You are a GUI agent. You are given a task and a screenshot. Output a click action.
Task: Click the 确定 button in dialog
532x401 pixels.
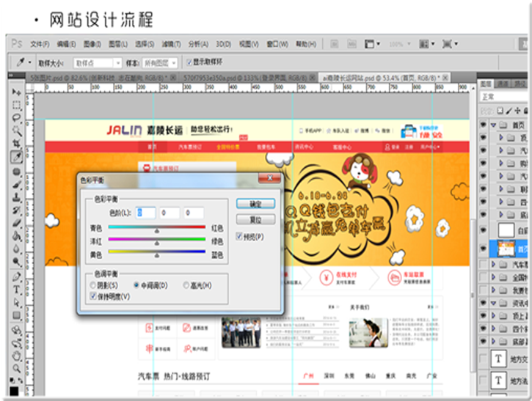tap(256, 203)
